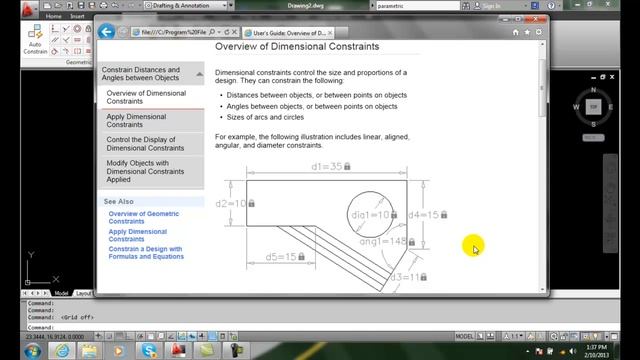Open browser Home page icon
The image size is (640, 360).
coord(516,32)
